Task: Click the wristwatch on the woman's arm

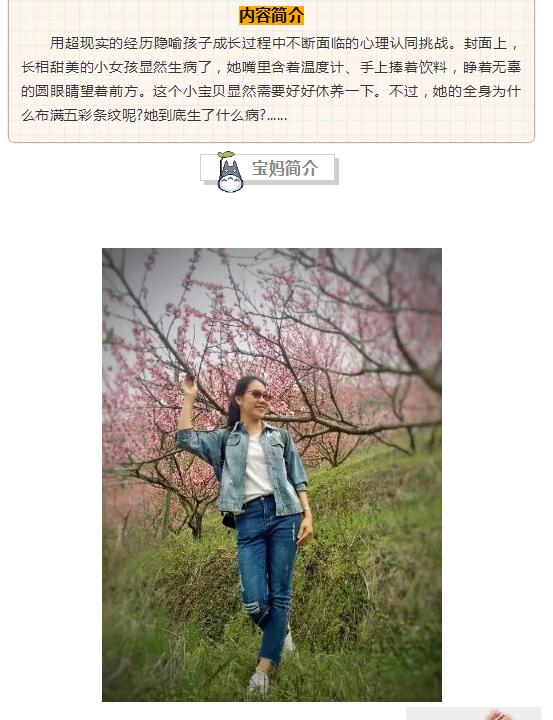Action: (306, 508)
